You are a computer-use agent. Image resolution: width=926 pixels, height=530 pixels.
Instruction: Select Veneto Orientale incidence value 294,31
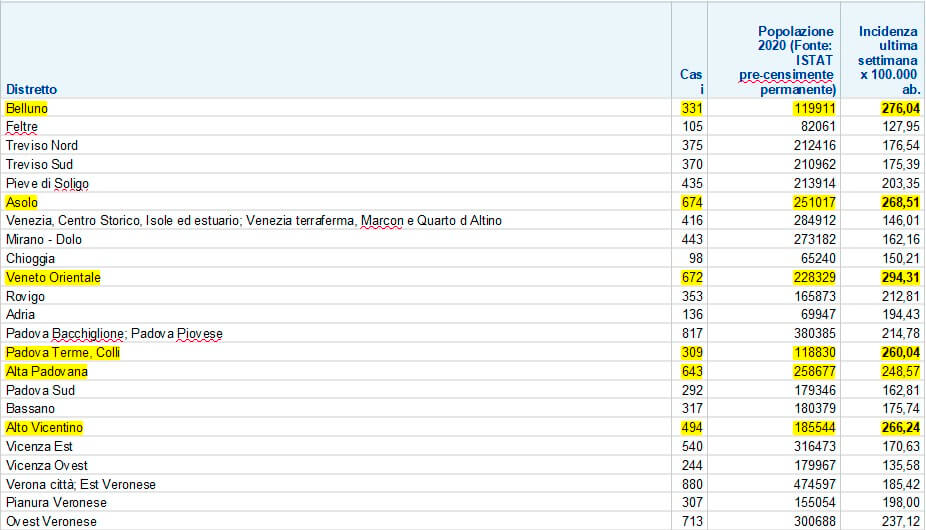(x=900, y=277)
